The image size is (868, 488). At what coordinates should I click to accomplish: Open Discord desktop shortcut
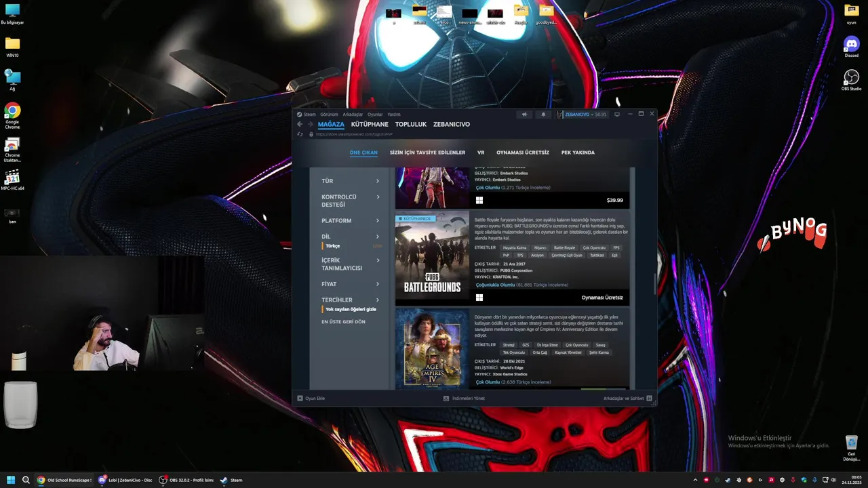click(851, 47)
